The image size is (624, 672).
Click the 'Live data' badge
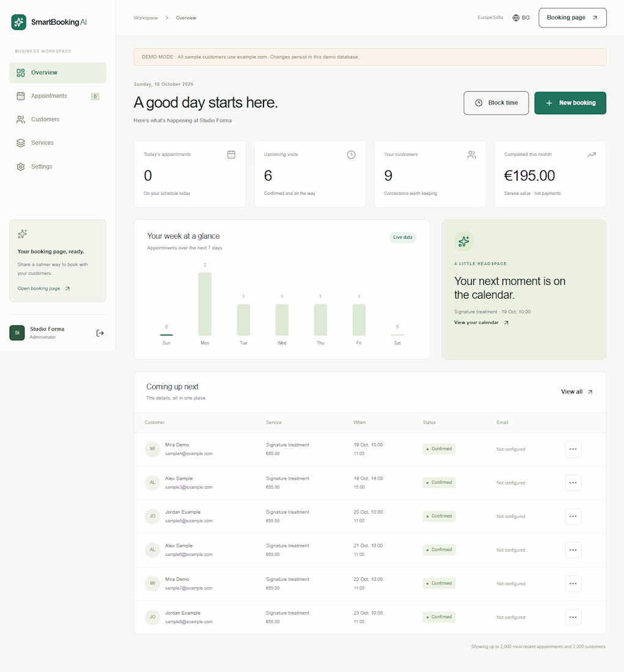point(403,238)
